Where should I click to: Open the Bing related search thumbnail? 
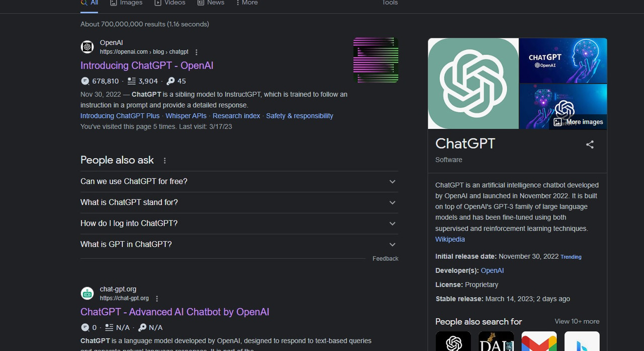(582, 341)
